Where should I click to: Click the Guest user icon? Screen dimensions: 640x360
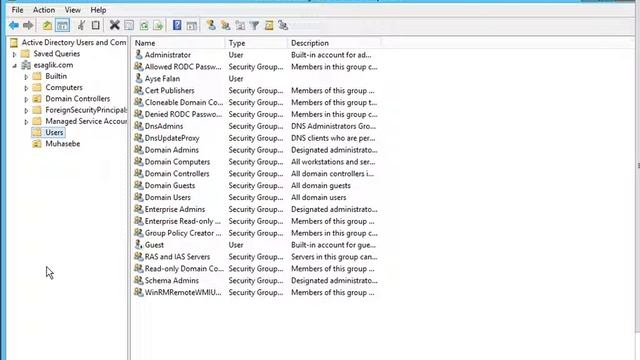139,244
